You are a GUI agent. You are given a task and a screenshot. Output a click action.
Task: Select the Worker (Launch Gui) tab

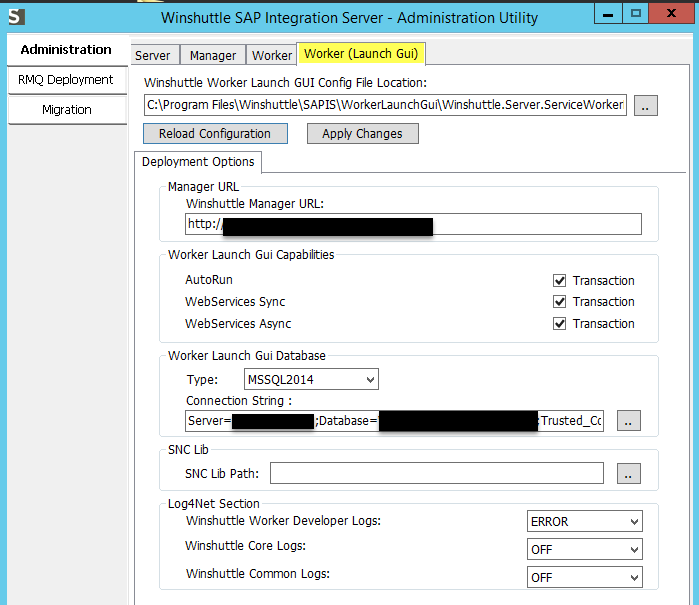(x=361, y=54)
